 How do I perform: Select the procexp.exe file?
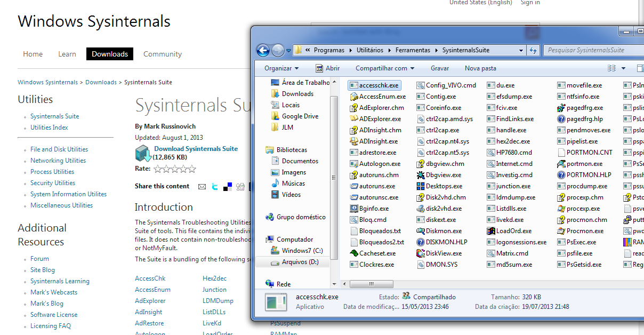(578, 209)
